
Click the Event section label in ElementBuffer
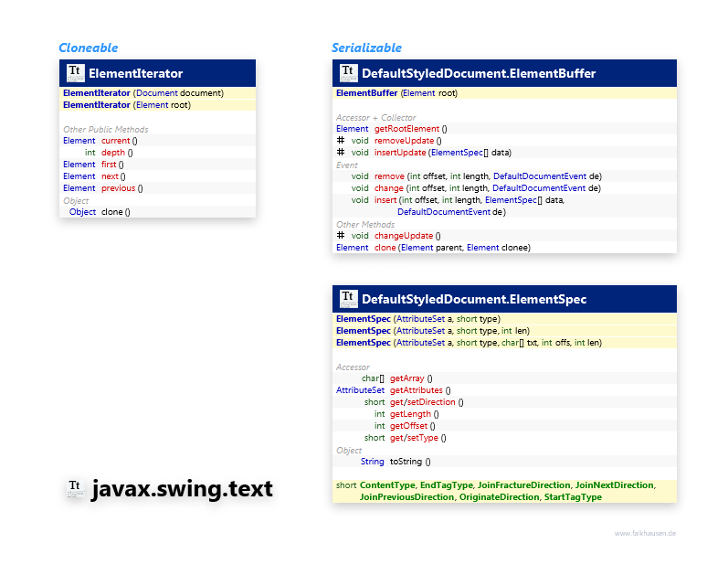point(347,165)
